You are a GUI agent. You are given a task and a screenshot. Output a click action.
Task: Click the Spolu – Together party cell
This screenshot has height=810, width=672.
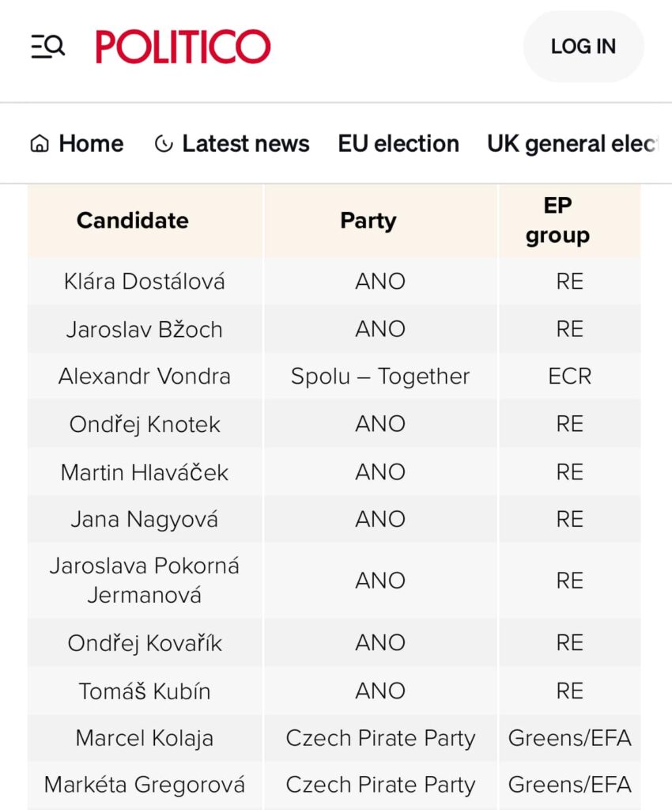[x=380, y=376]
